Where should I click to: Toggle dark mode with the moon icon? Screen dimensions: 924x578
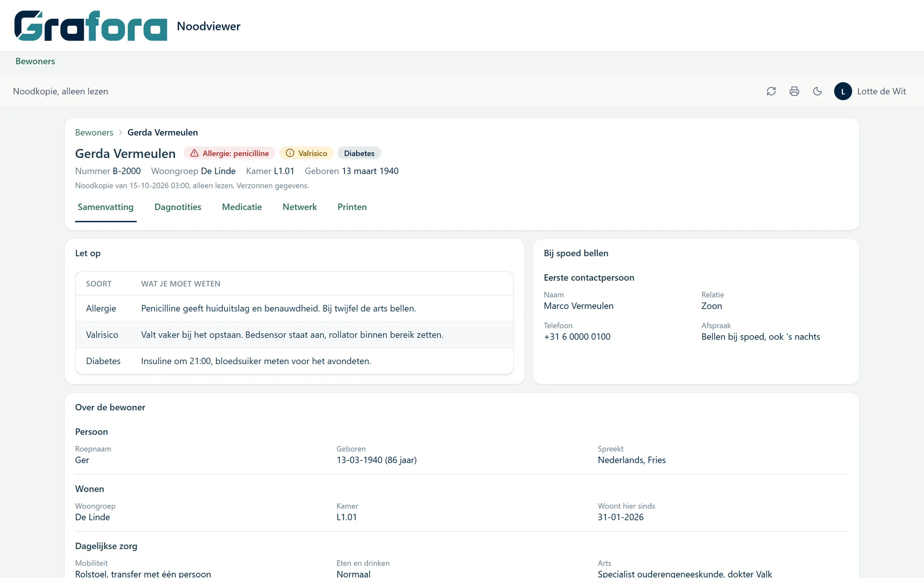tap(817, 92)
